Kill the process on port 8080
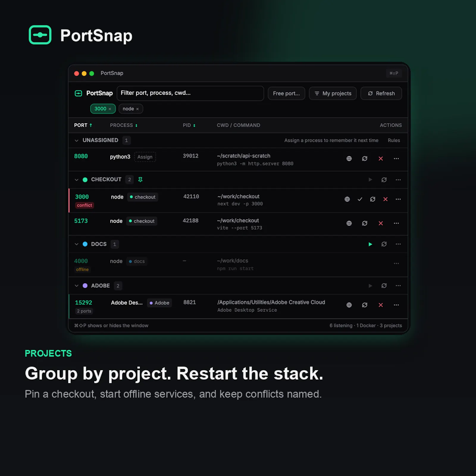This screenshot has height=476, width=476. [381, 159]
